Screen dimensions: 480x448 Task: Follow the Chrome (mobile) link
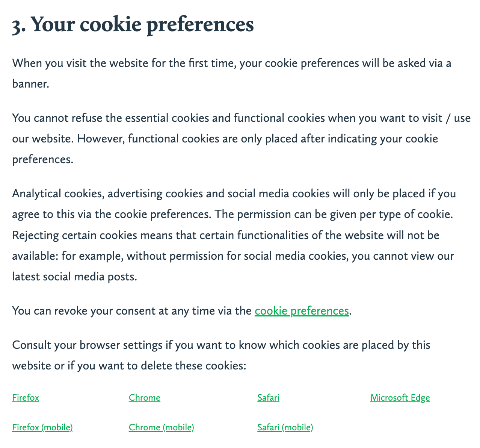click(162, 427)
